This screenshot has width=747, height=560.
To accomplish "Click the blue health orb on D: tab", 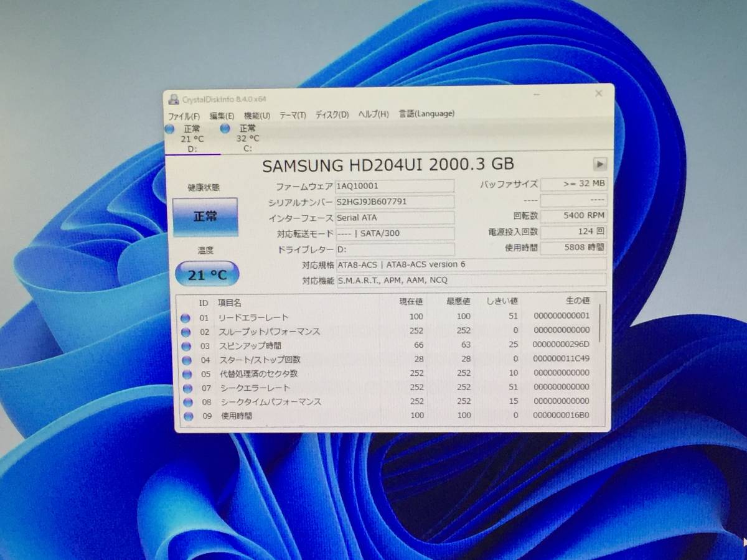I will (169, 129).
